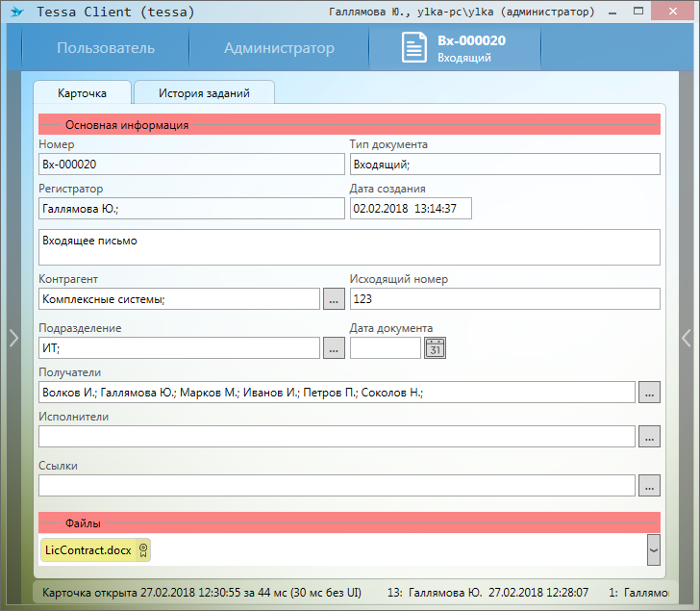Viewport: 700px width, 611px height.
Task: Open selection for Получатели field
Action: pos(649,393)
